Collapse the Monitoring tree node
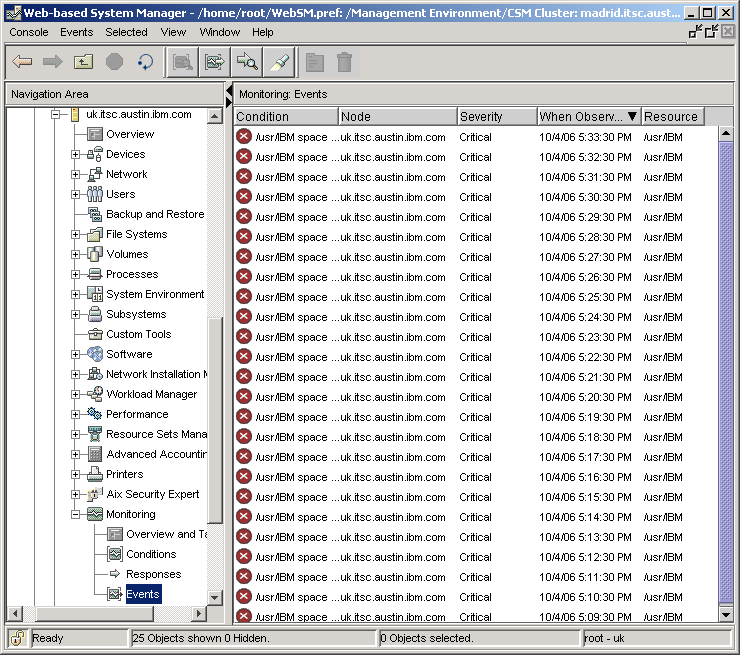Viewport: 740px width, 655px height. click(x=76, y=514)
